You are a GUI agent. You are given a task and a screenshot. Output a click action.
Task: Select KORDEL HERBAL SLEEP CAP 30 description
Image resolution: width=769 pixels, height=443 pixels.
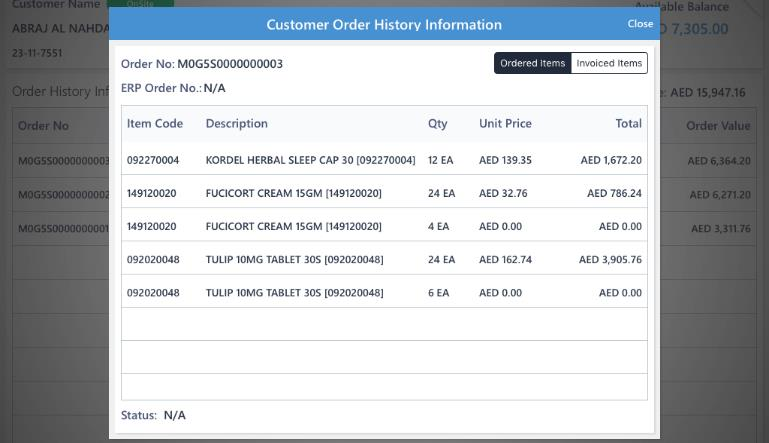point(310,160)
